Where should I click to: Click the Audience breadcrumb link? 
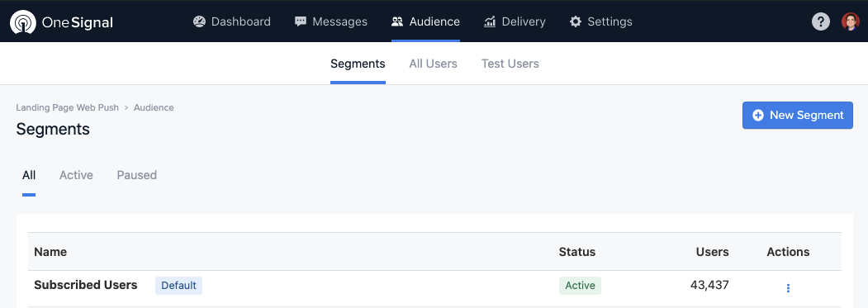point(154,107)
